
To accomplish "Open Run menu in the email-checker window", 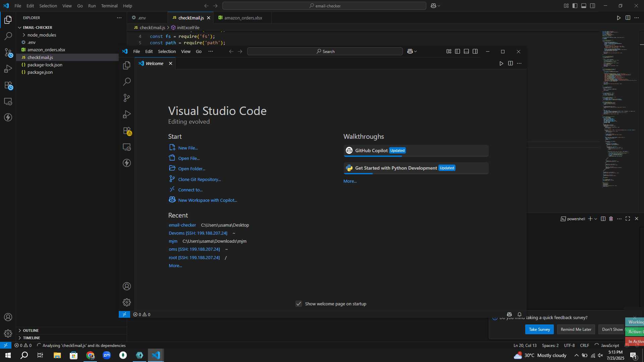I will coord(92,6).
